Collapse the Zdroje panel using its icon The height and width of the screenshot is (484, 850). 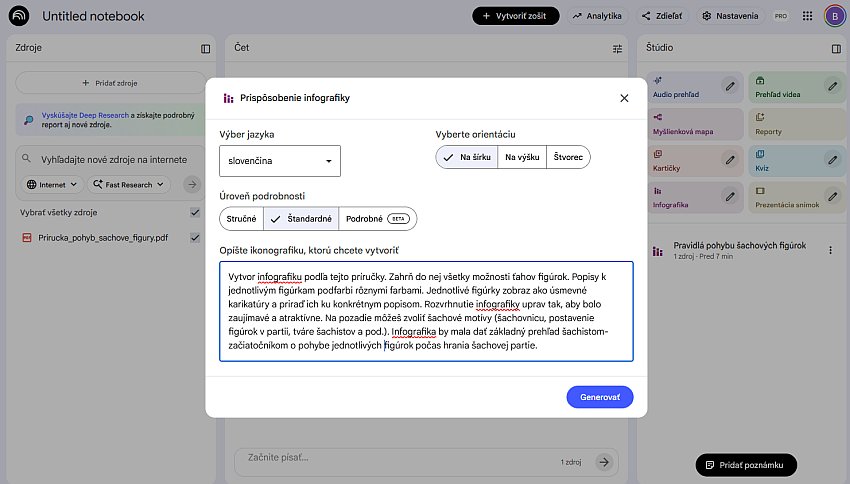point(205,48)
